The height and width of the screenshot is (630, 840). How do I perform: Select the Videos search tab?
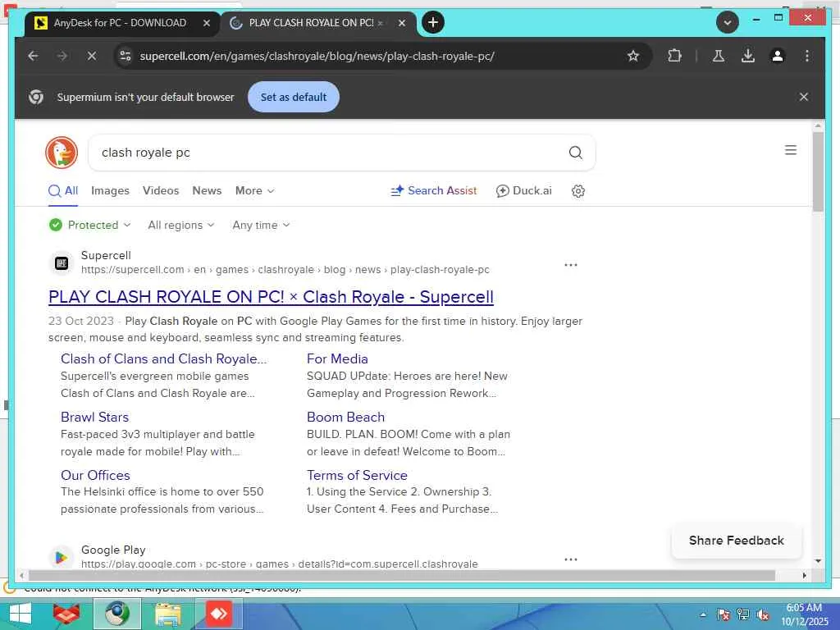pos(161,190)
